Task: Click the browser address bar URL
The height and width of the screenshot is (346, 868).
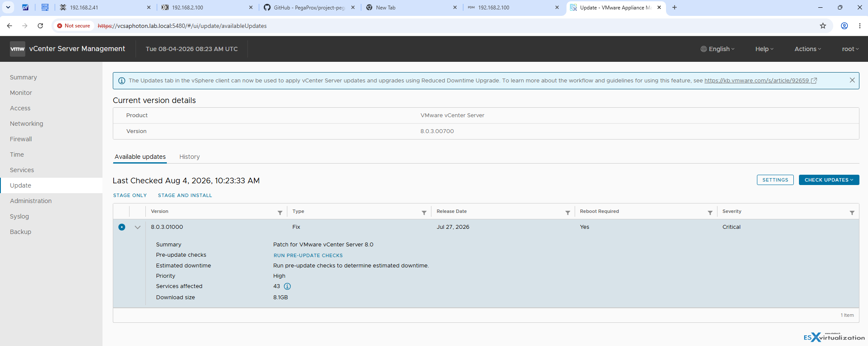Action: (182, 26)
